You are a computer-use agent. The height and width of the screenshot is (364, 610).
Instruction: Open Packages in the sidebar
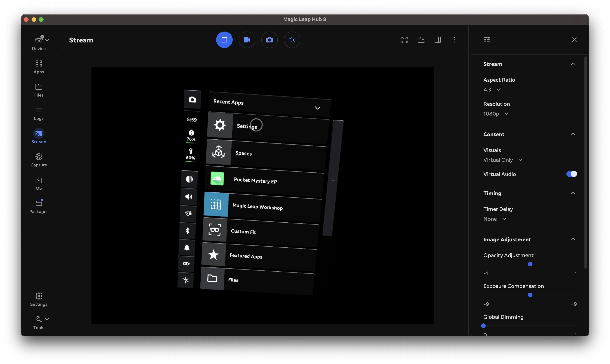39,206
